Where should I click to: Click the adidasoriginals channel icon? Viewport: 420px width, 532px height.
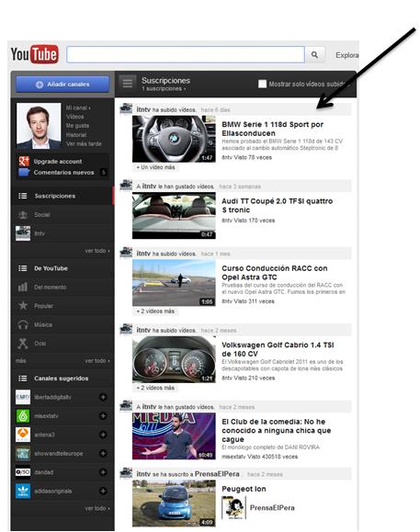(x=23, y=492)
